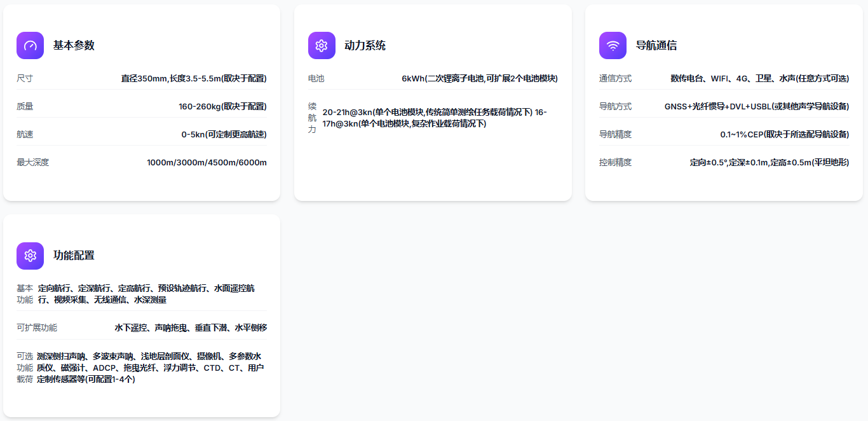This screenshot has height=421, width=868.
Task: Click the 航速 value 0-5kn
Action: click(224, 135)
